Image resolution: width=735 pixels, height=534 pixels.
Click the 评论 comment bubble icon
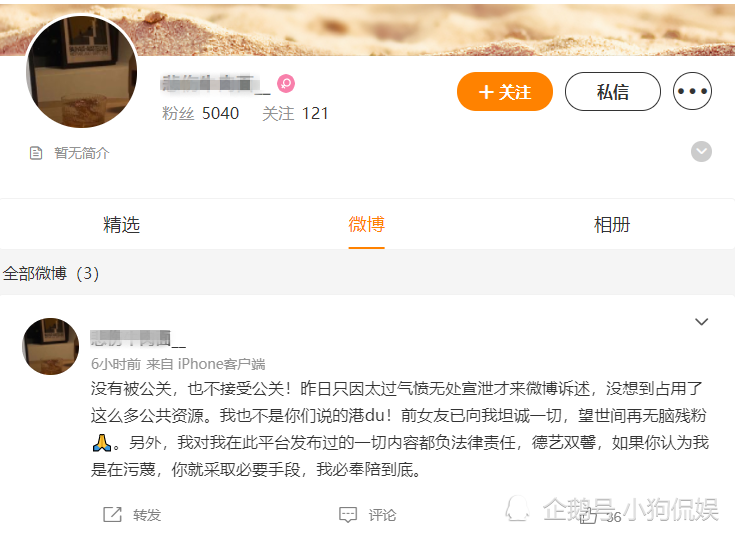pyautogui.click(x=348, y=515)
